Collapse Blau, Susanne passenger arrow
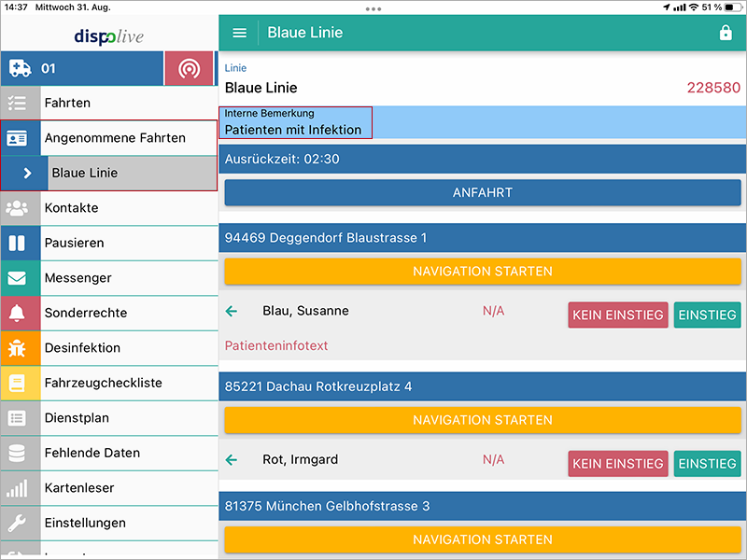 click(232, 311)
